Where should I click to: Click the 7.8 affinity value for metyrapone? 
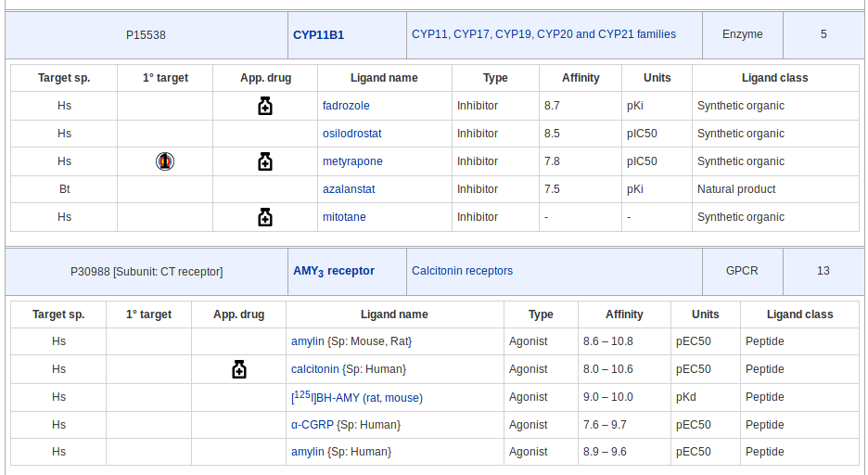tap(552, 161)
